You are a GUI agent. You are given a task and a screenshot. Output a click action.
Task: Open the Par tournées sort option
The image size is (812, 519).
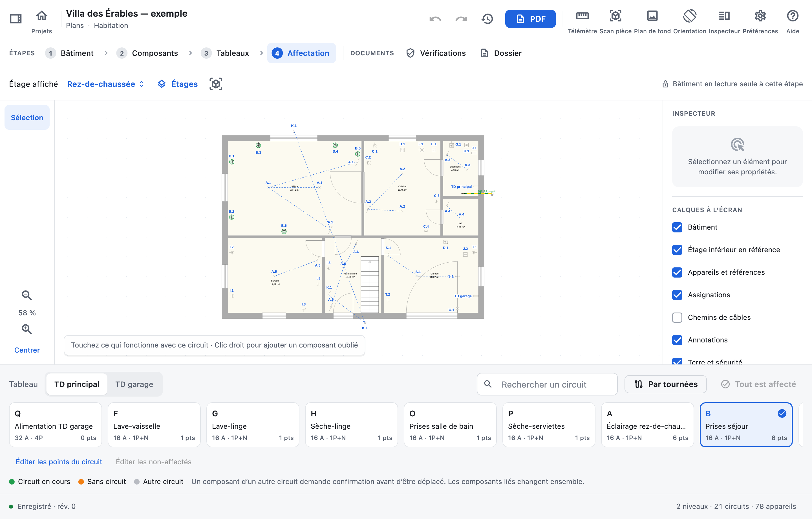click(665, 384)
